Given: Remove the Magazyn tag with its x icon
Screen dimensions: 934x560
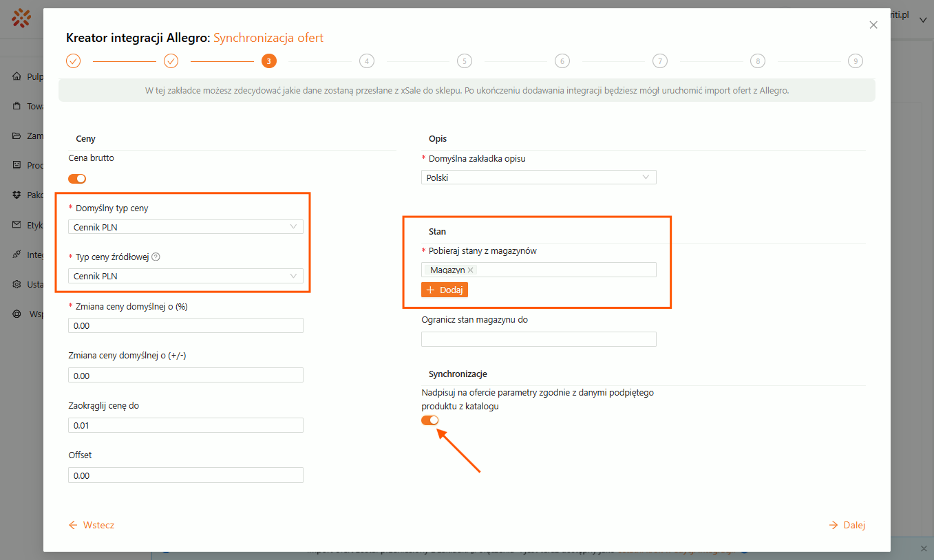Looking at the screenshot, I should (471, 270).
